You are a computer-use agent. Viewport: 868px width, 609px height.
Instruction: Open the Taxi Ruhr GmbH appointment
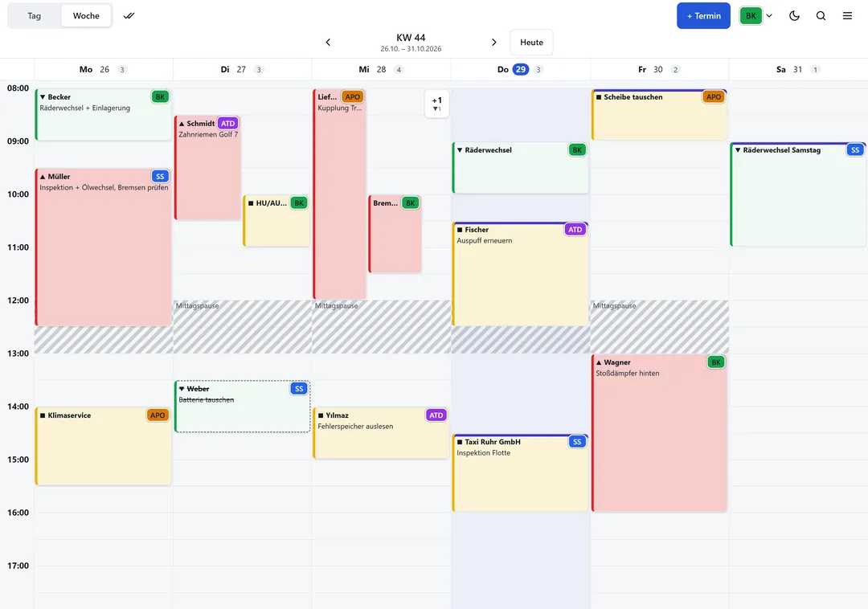point(520,473)
